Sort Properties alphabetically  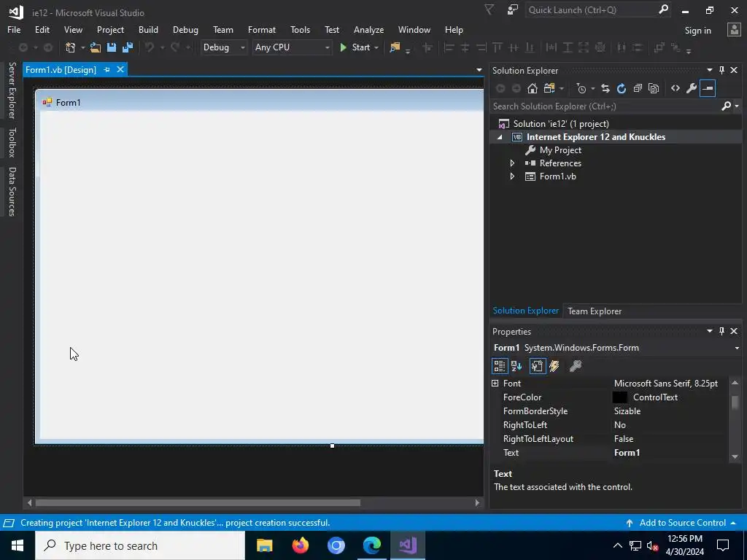click(x=516, y=366)
